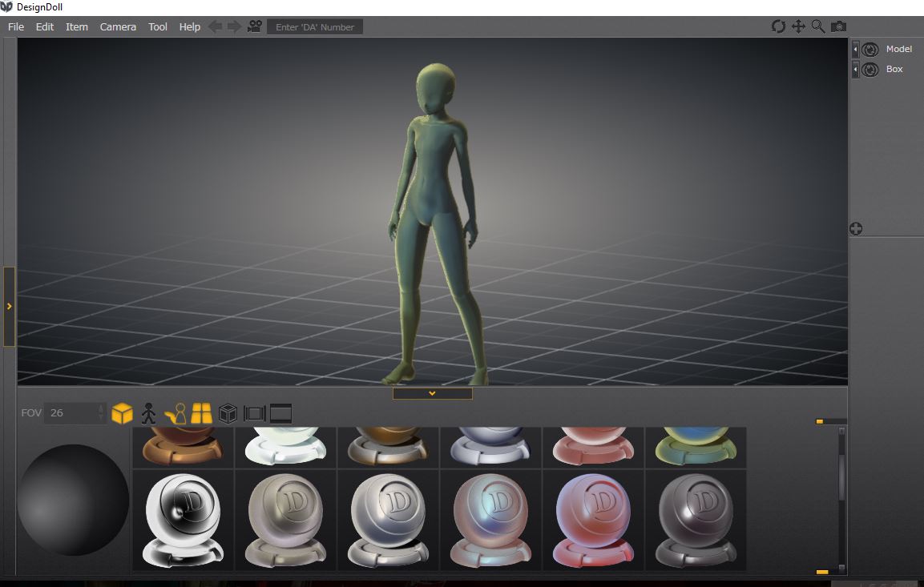Open the Tool menu
This screenshot has height=587, width=924.
coord(157,26)
